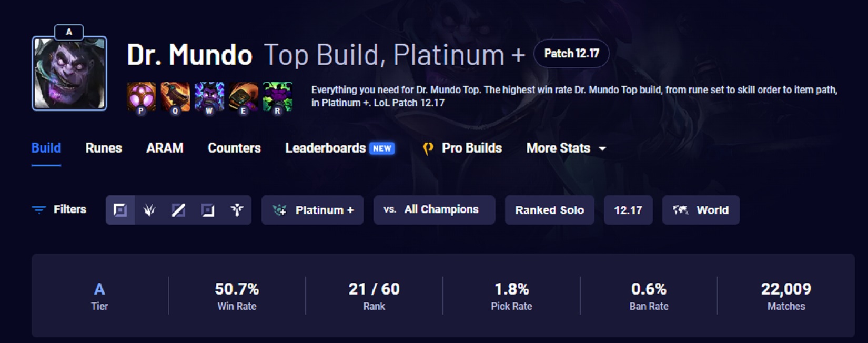Click the world map icon in region filter
This screenshot has height=343, width=868.
[680, 210]
